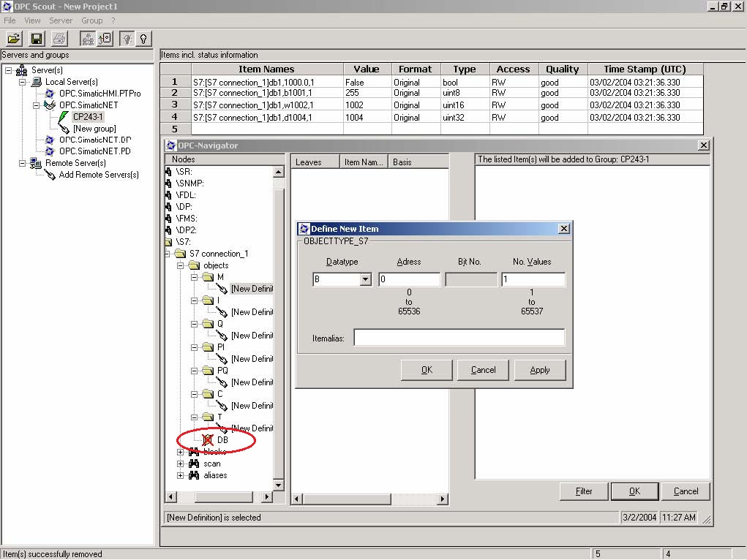Image resolution: width=747 pixels, height=560 pixels.
Task: Click Cancel button in OPC-Navigator
Action: coord(686,491)
